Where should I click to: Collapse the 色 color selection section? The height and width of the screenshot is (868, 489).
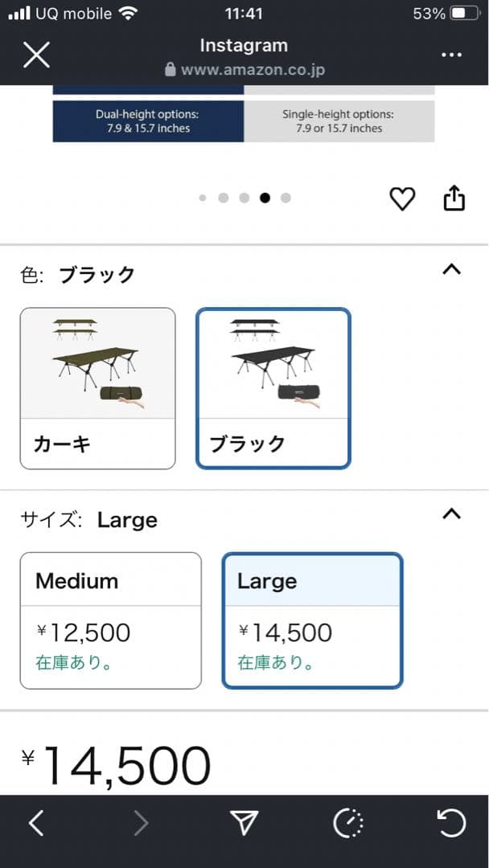tap(451, 268)
